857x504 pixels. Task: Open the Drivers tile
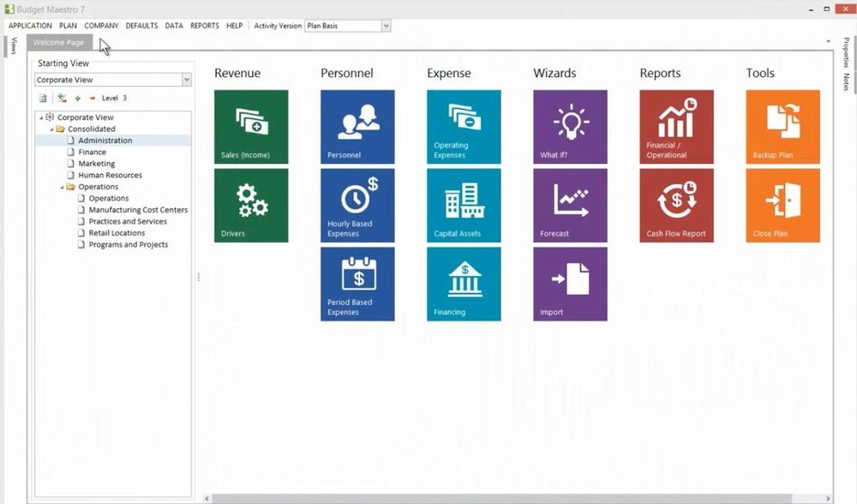tap(251, 206)
